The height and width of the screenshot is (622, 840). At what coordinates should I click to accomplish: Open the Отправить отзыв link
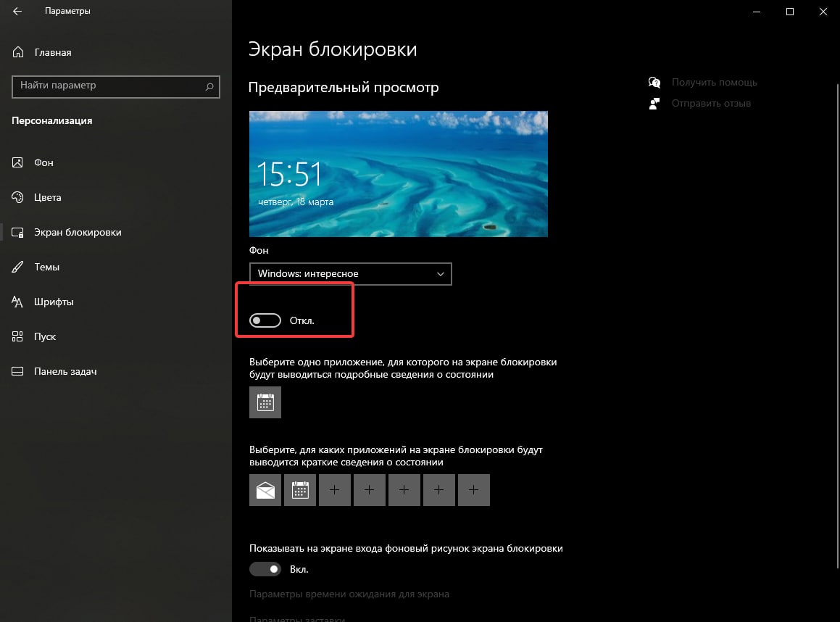pyautogui.click(x=711, y=103)
